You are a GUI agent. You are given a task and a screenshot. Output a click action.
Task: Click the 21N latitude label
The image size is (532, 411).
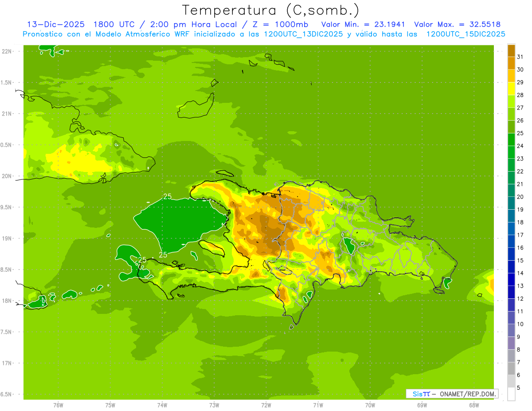(x=7, y=114)
